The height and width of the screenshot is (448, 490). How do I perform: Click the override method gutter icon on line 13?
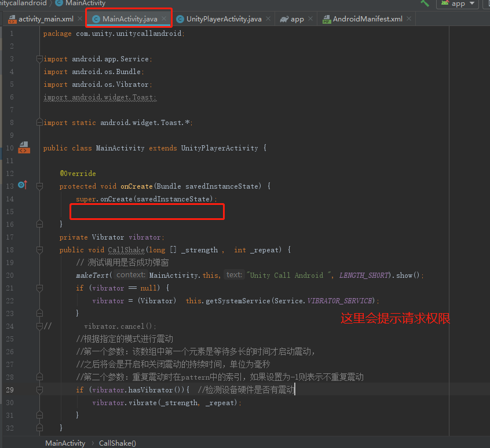(x=23, y=185)
